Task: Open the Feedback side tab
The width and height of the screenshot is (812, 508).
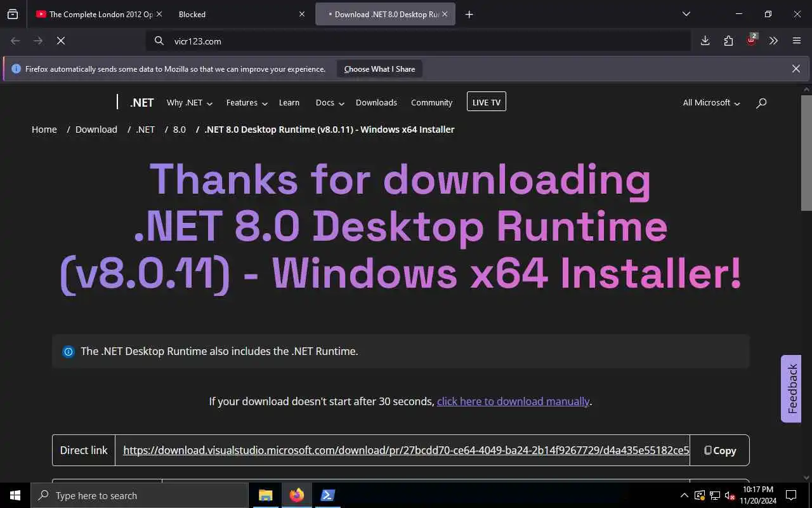Action: click(792, 389)
